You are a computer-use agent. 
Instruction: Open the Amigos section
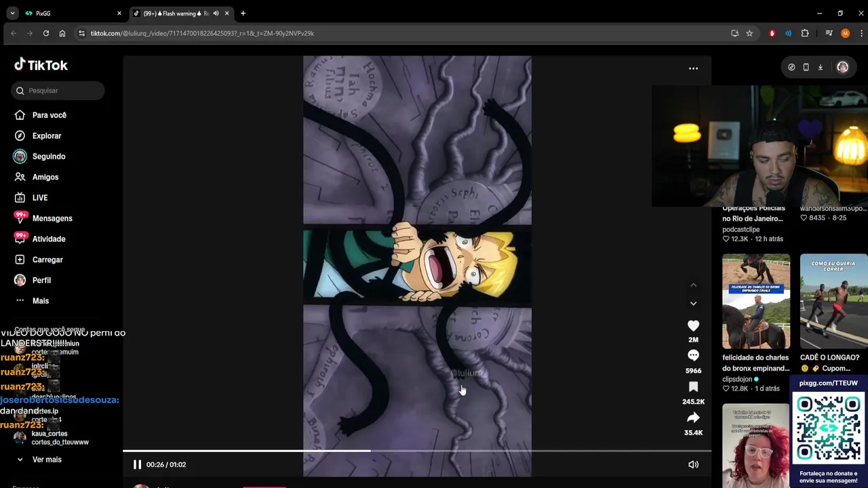coord(37,177)
